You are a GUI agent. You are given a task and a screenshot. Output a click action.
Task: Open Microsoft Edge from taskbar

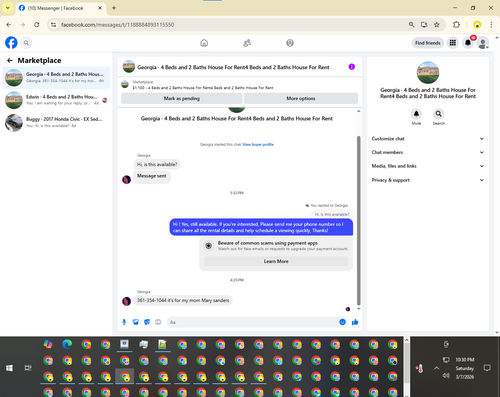click(67, 344)
